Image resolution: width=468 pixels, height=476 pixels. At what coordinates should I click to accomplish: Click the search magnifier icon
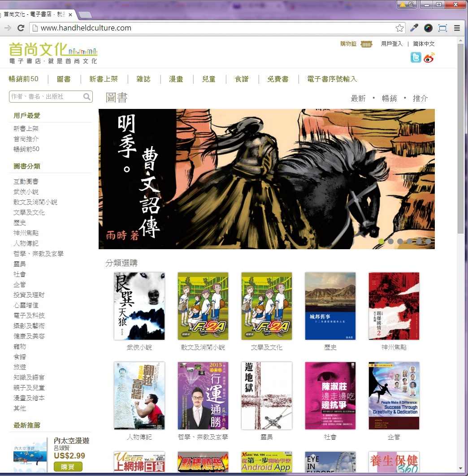coord(87,96)
